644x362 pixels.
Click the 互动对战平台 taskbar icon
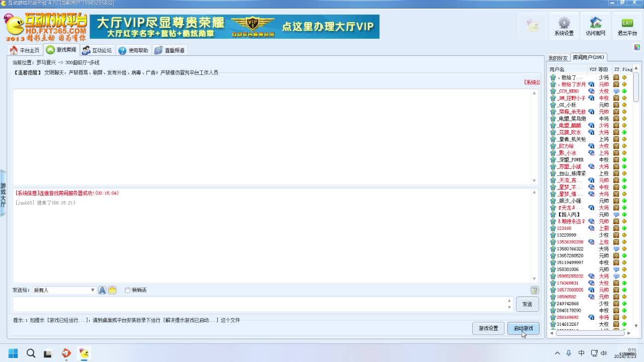[x=84, y=353]
